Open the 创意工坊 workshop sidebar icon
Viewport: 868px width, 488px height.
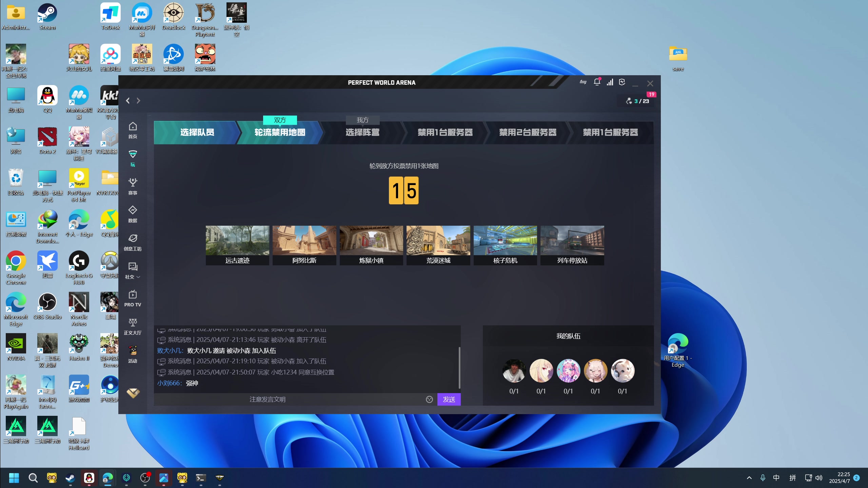coord(133,242)
